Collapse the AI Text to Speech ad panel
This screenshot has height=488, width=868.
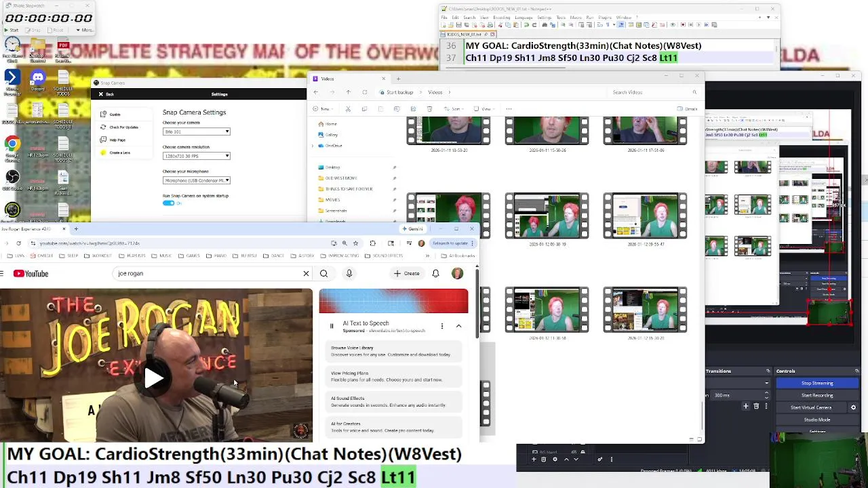458,326
